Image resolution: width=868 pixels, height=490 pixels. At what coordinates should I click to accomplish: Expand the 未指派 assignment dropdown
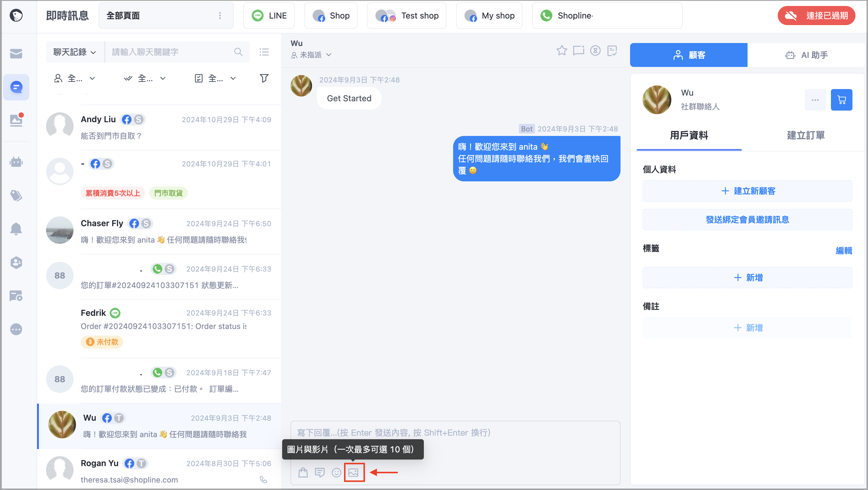coord(311,55)
